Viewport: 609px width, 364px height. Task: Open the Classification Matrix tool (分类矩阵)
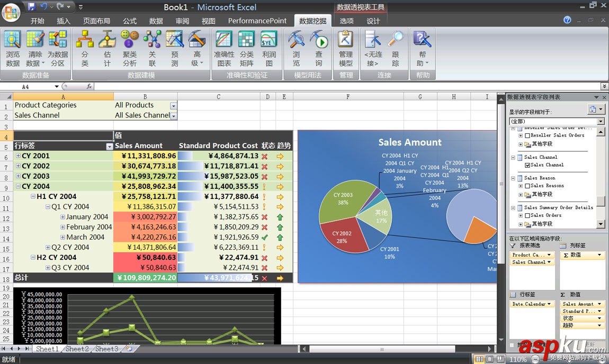[247, 49]
